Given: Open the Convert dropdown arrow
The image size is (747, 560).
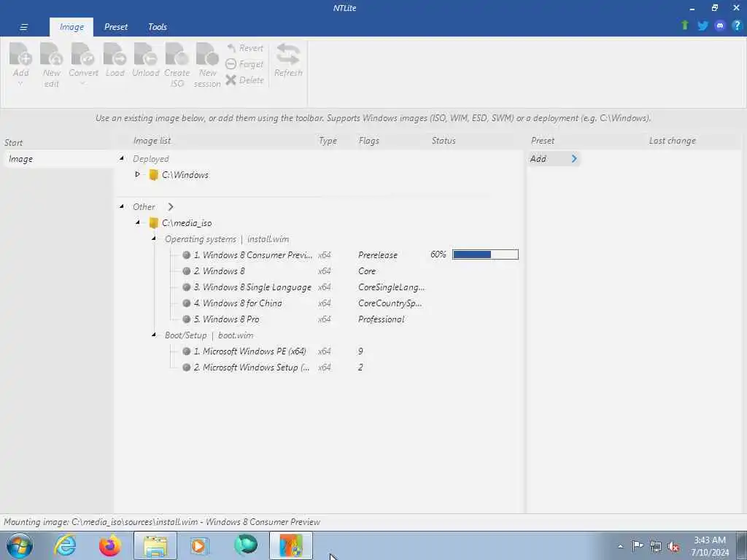Looking at the screenshot, I should pos(83,84).
